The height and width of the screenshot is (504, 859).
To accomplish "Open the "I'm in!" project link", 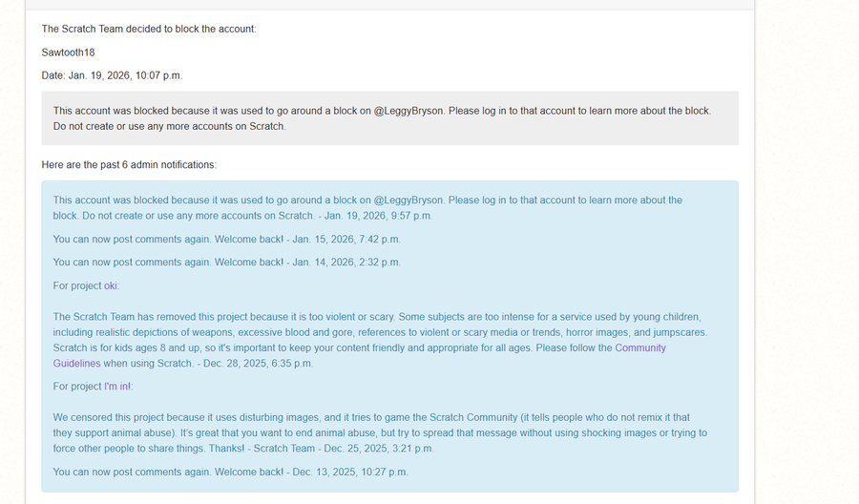I will (118, 386).
